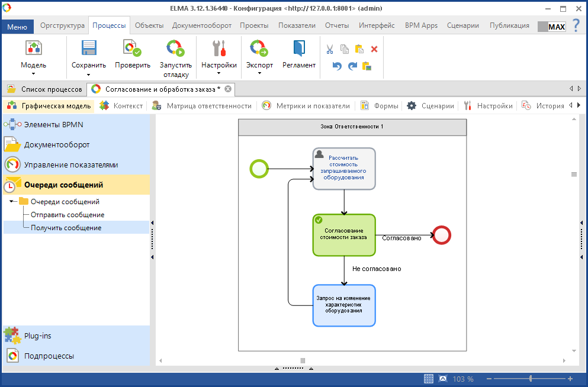Open the История process tab

point(543,106)
